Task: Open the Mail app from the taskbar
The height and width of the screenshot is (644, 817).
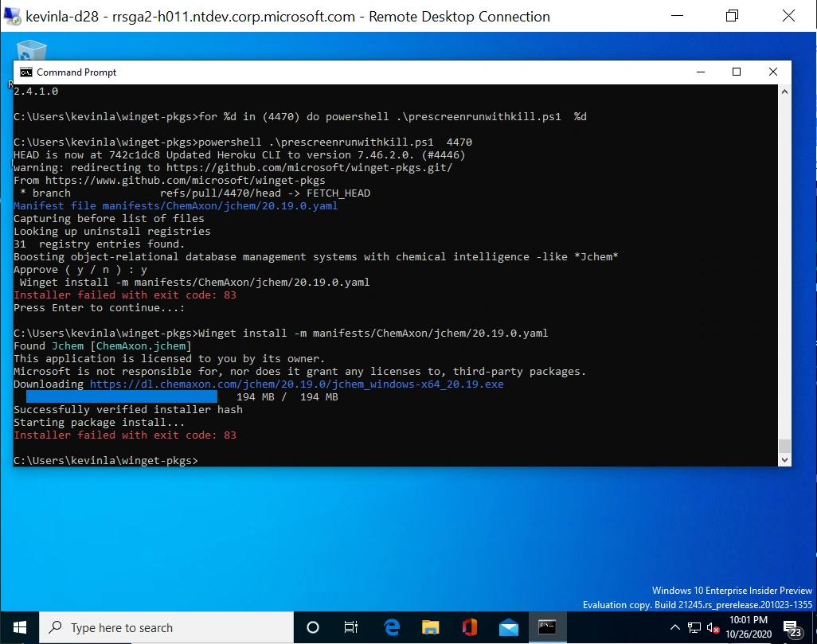Action: pos(508,627)
